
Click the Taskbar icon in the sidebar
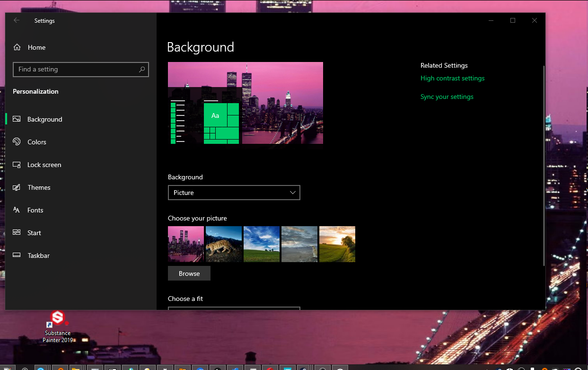coord(17,255)
